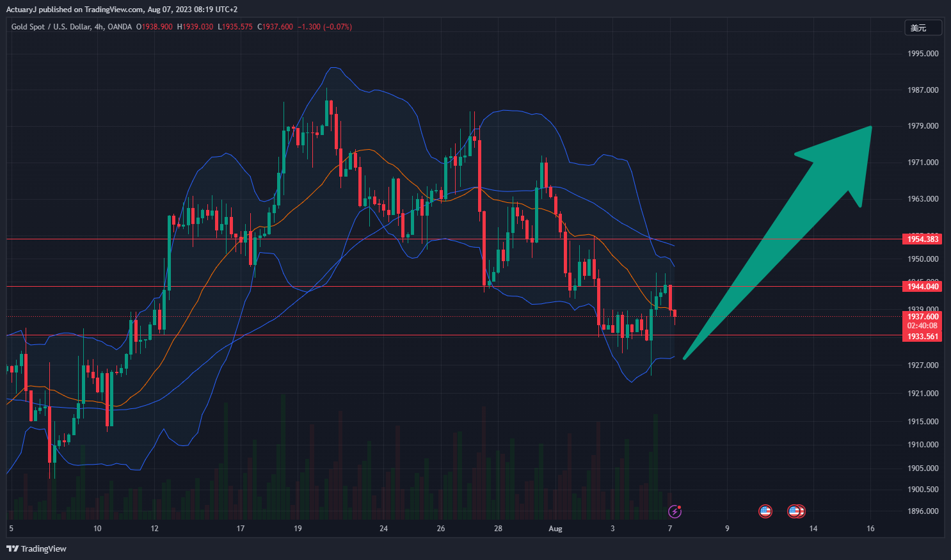Click the change value −1.300 (−0.07%)
The width and height of the screenshot is (951, 560).
coord(324,27)
